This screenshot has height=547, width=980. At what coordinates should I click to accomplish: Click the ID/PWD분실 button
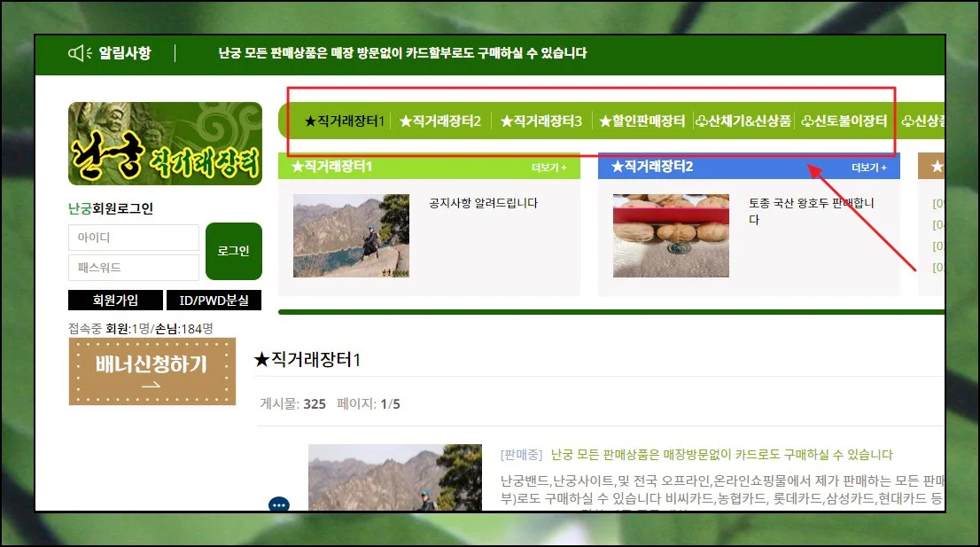point(214,301)
